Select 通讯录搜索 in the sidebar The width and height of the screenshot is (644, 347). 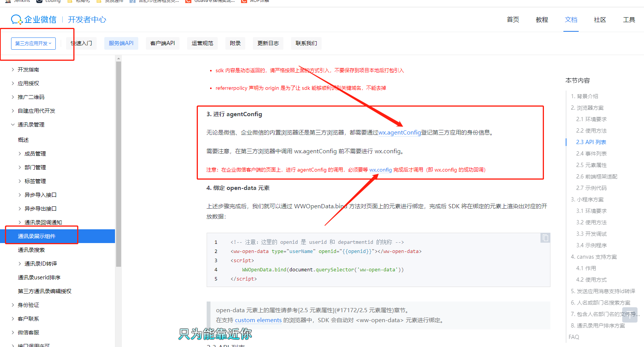click(31, 250)
